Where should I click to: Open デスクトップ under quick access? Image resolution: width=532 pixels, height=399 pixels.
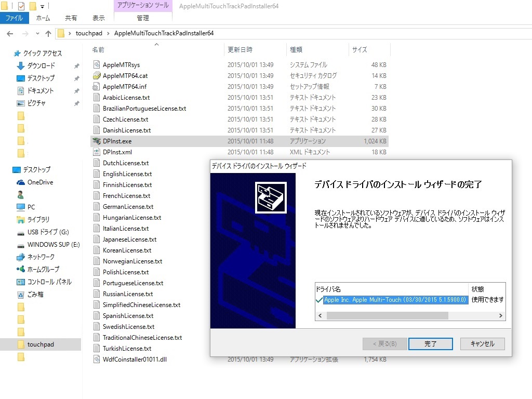[41, 78]
